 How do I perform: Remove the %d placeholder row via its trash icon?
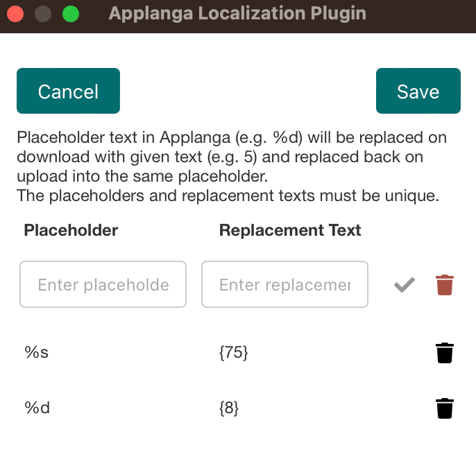445,408
